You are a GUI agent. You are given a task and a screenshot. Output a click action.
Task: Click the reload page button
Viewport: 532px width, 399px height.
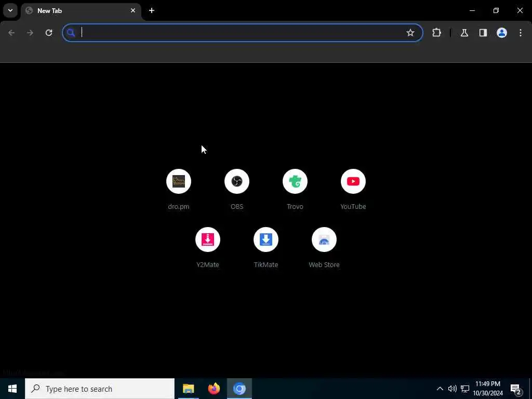[x=49, y=33]
